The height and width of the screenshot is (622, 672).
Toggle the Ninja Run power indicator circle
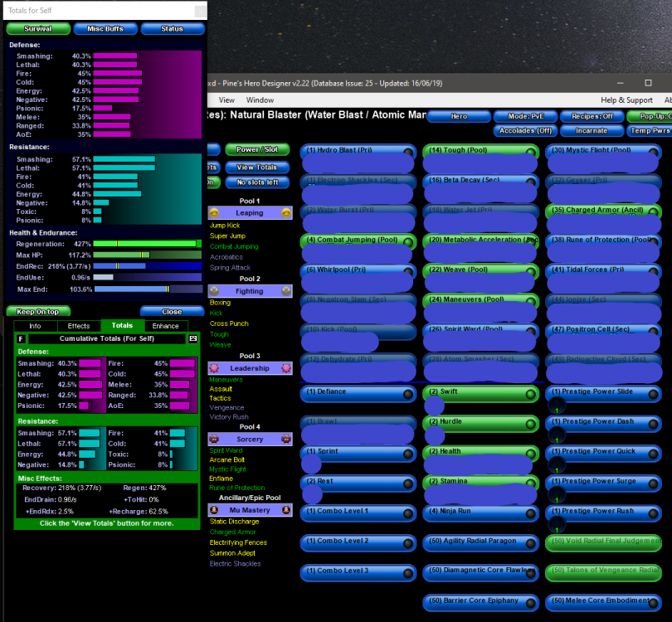click(x=531, y=514)
